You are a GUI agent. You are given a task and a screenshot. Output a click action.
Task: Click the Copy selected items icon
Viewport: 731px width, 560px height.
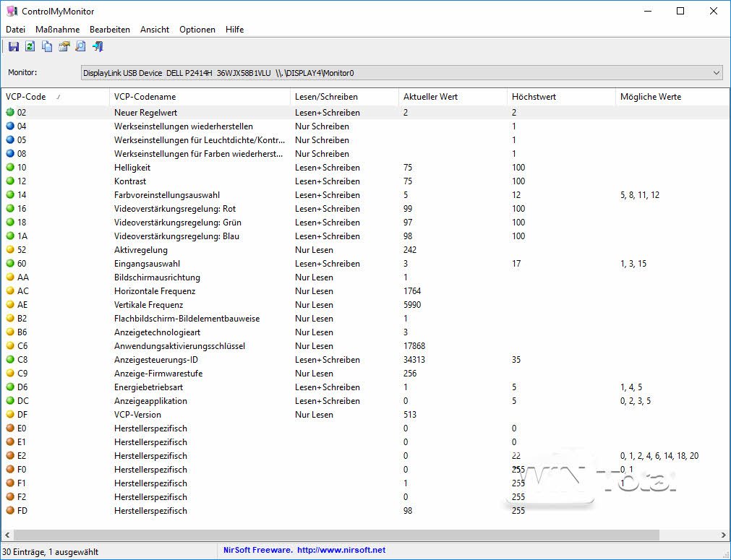coord(47,47)
